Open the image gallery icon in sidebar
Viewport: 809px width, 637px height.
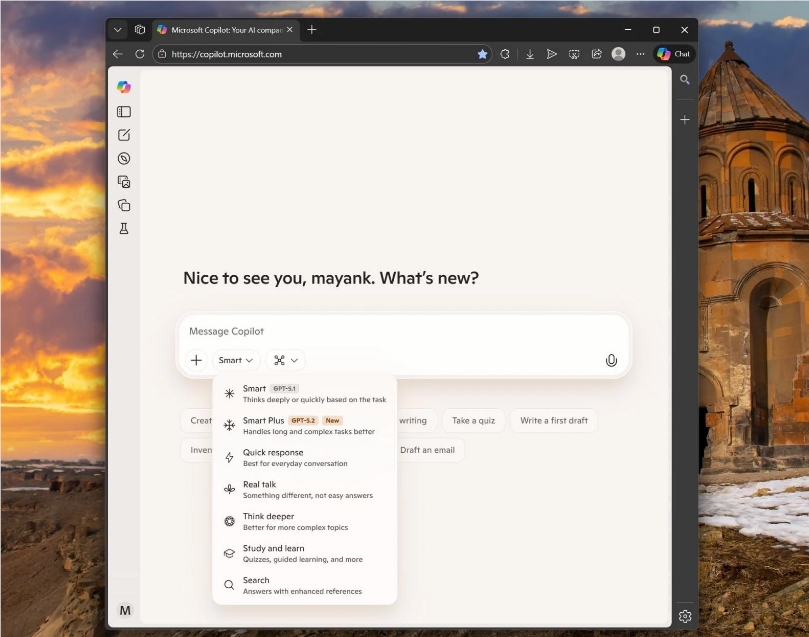tap(123, 181)
